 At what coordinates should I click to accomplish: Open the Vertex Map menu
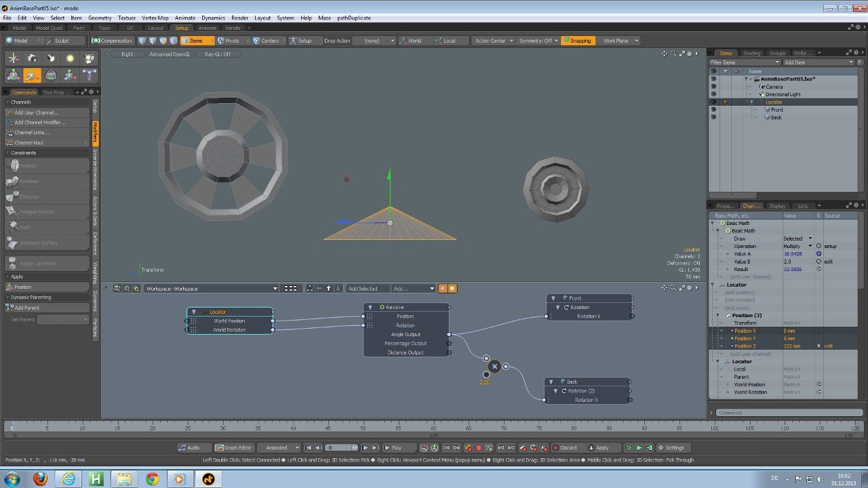tap(155, 18)
